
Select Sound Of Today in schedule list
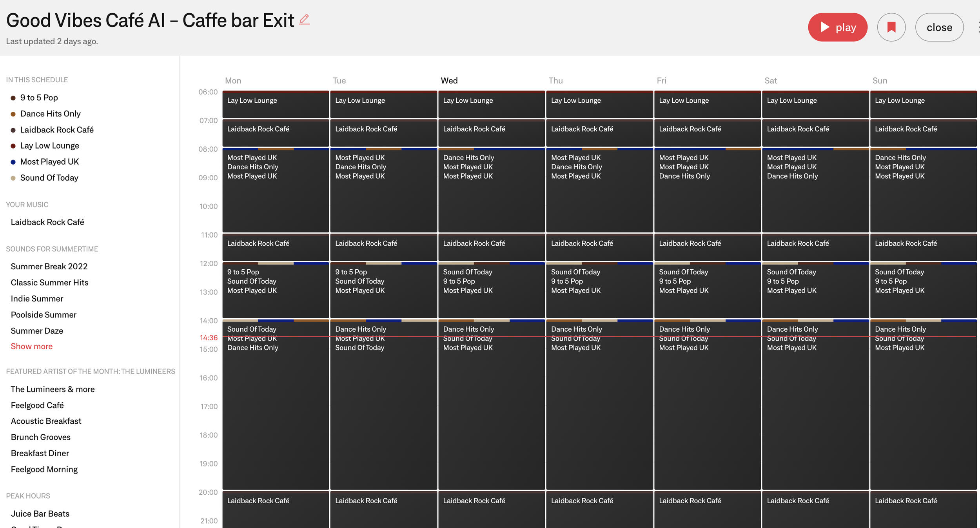49,178
